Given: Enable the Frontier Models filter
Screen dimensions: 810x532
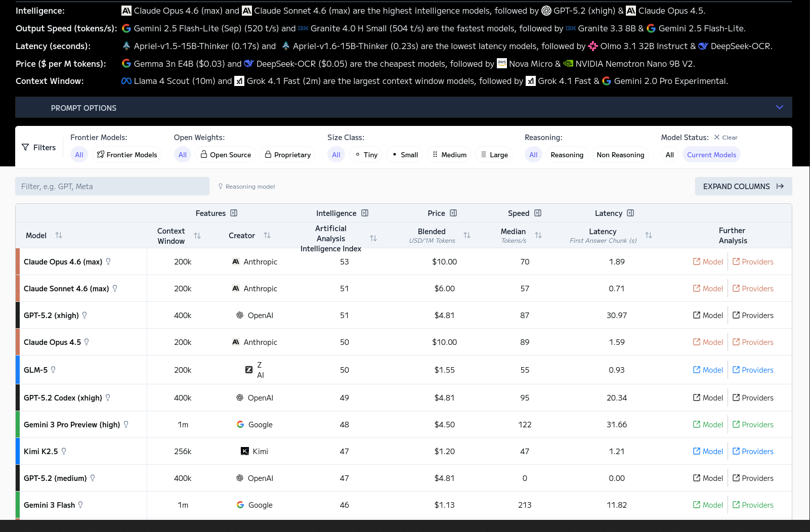Looking at the screenshot, I should click(127, 154).
